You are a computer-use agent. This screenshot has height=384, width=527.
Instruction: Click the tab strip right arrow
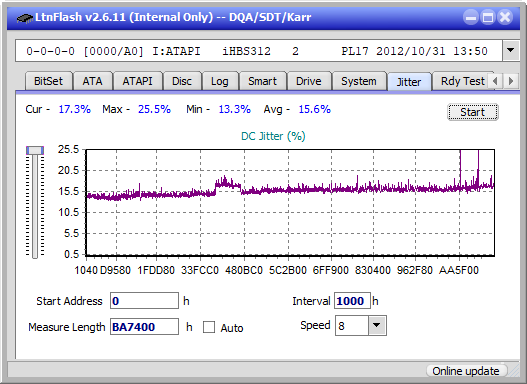pyautogui.click(x=511, y=81)
